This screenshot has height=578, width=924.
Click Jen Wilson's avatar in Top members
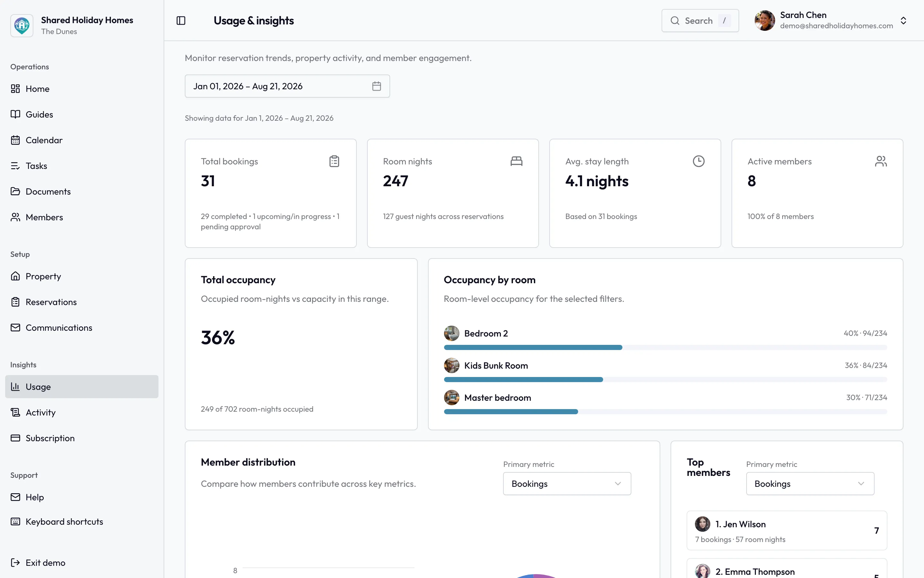click(x=702, y=524)
